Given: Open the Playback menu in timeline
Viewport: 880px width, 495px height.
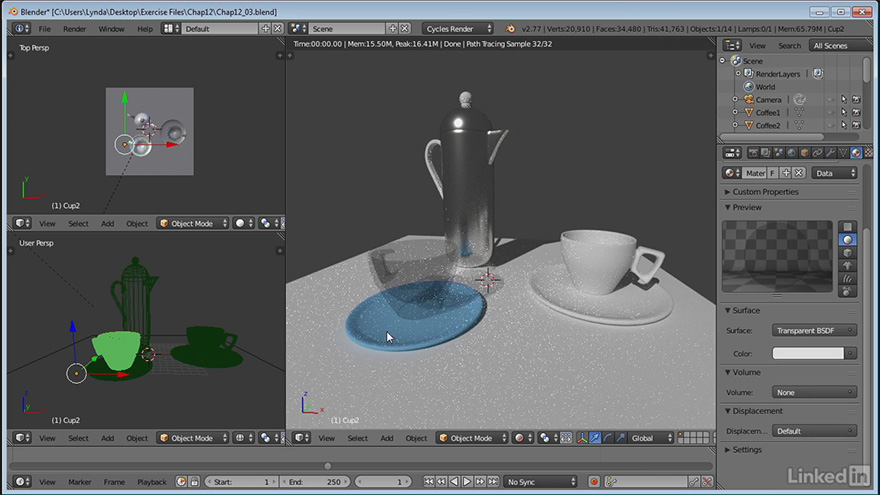Looking at the screenshot, I should [x=152, y=482].
